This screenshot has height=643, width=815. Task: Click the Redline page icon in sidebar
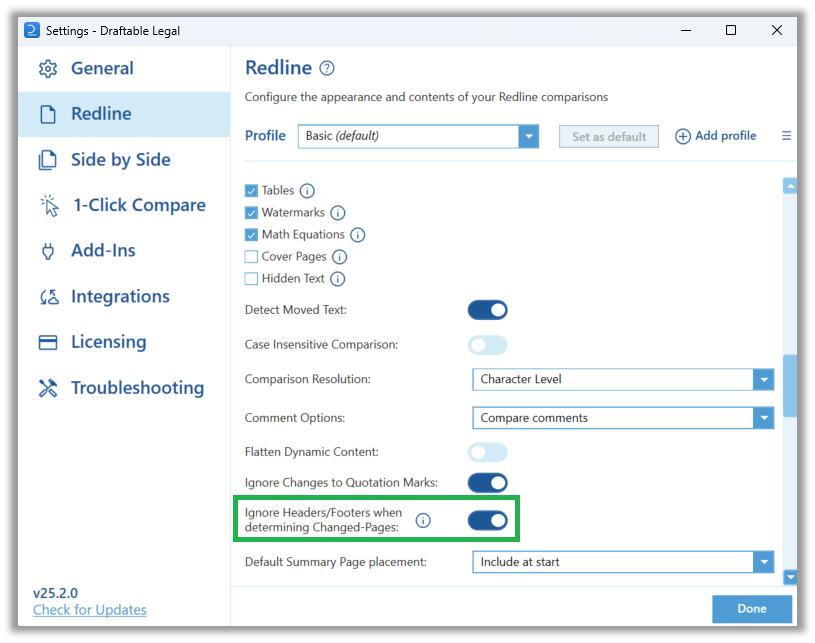coord(48,114)
